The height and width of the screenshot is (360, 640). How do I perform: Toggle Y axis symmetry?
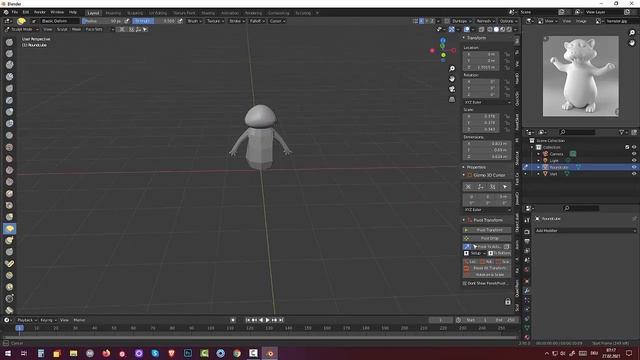point(427,21)
